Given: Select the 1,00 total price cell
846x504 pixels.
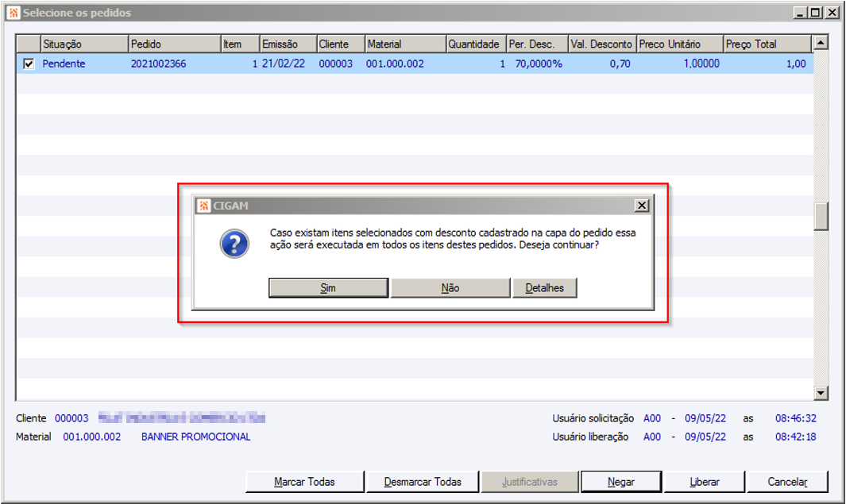Looking at the screenshot, I should [796, 63].
